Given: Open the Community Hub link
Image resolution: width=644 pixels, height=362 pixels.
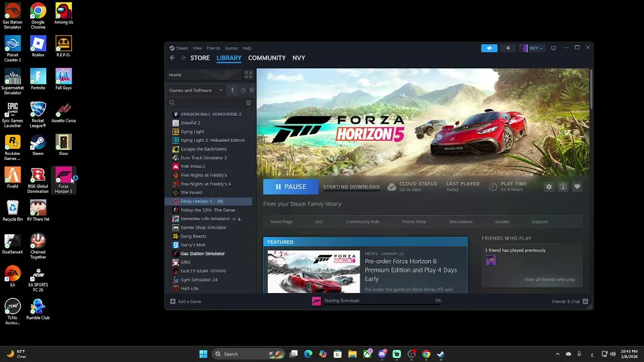Looking at the screenshot, I should (362, 222).
